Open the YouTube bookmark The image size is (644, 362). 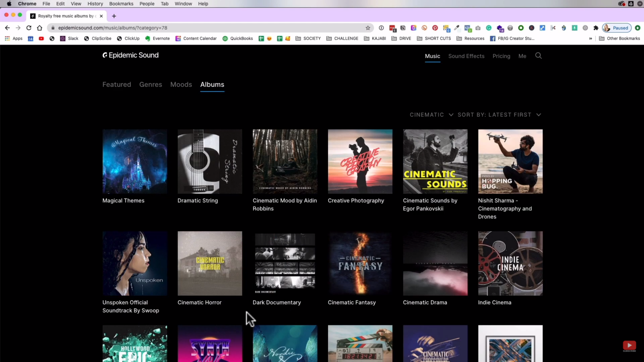tap(41, 38)
